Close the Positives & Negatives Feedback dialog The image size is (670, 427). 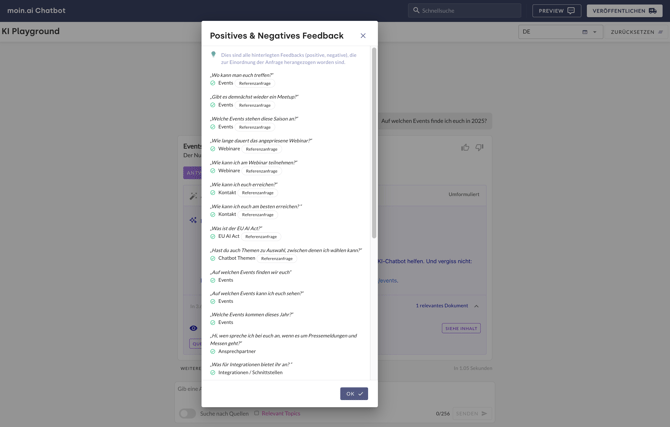tap(363, 36)
